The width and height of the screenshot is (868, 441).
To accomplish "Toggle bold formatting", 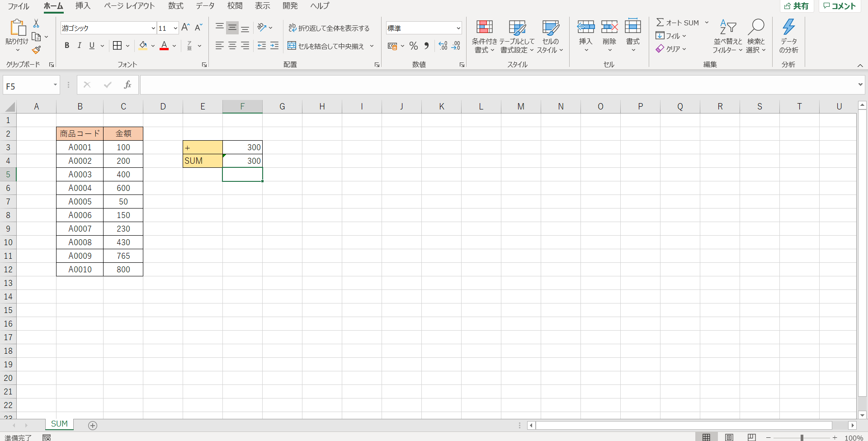I will (x=67, y=46).
